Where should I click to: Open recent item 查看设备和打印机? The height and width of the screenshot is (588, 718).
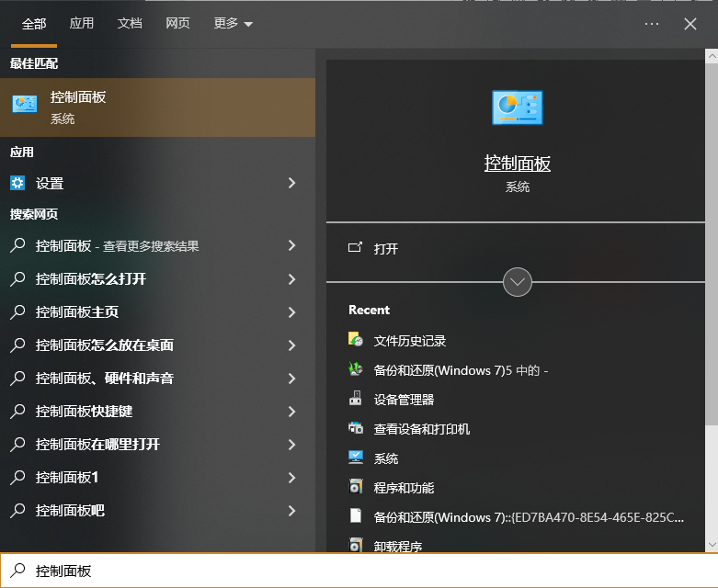[421, 429]
